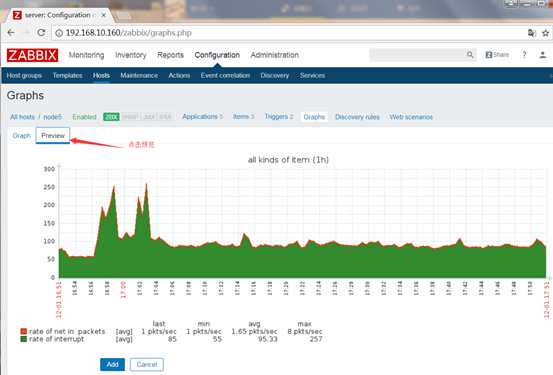Image resolution: width=553 pixels, height=375 pixels.
Task: Switch to the Graph tab
Action: point(22,135)
